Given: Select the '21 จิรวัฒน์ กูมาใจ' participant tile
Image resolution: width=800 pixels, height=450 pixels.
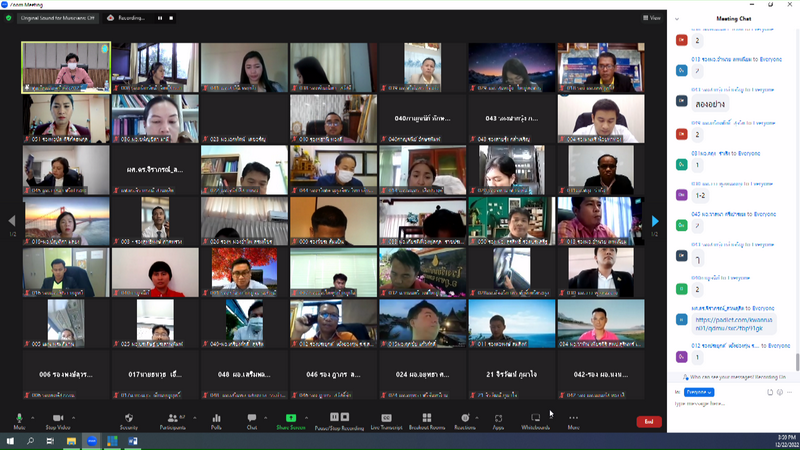Looking at the screenshot, I should click(511, 374).
